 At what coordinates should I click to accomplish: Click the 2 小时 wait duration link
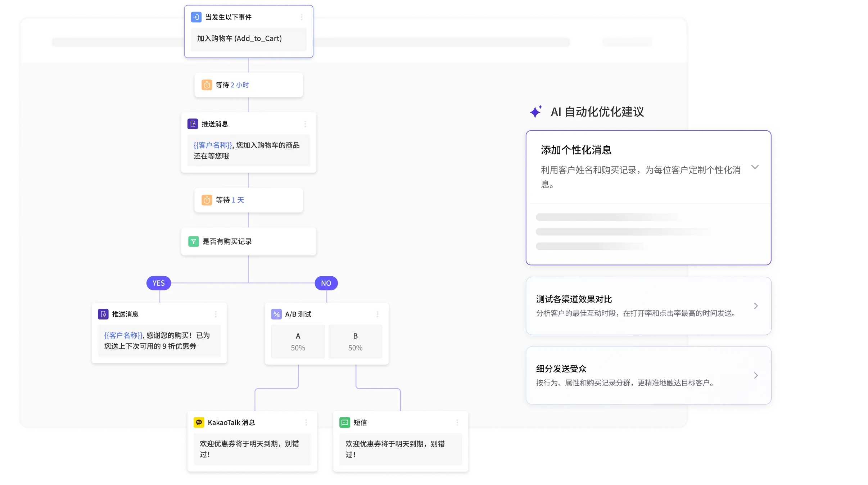click(240, 85)
